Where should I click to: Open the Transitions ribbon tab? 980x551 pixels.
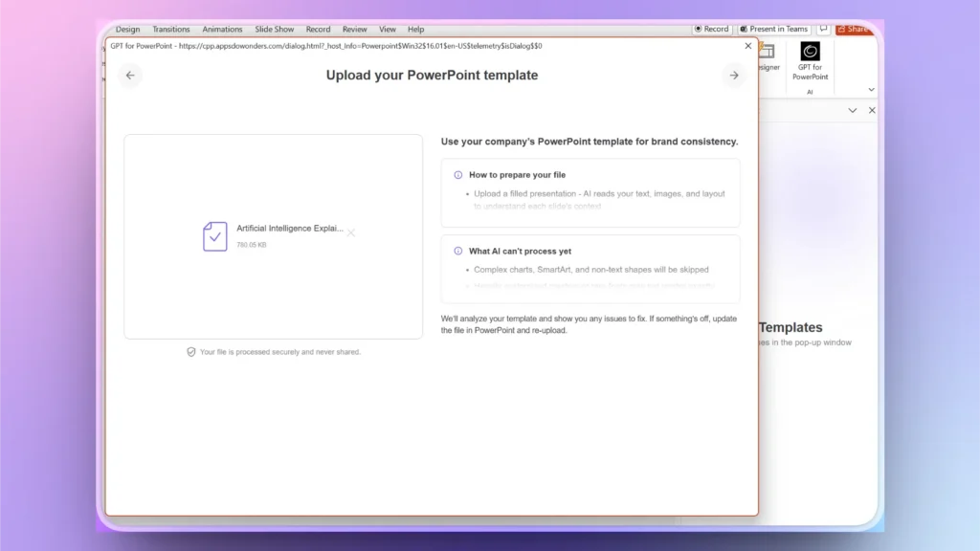(x=170, y=30)
